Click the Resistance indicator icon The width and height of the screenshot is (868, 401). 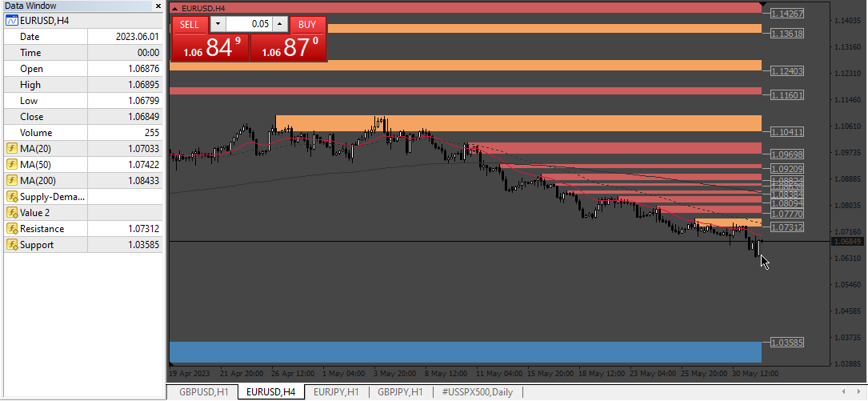click(x=12, y=229)
